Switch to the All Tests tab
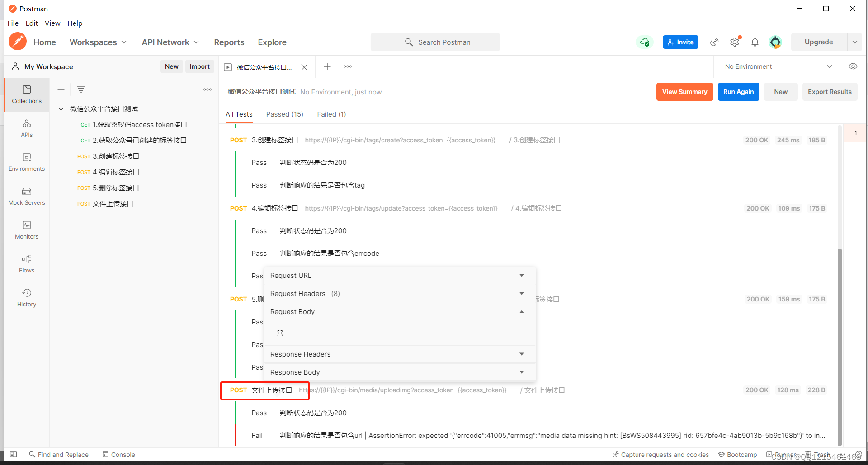The height and width of the screenshot is (465, 868). tap(239, 114)
